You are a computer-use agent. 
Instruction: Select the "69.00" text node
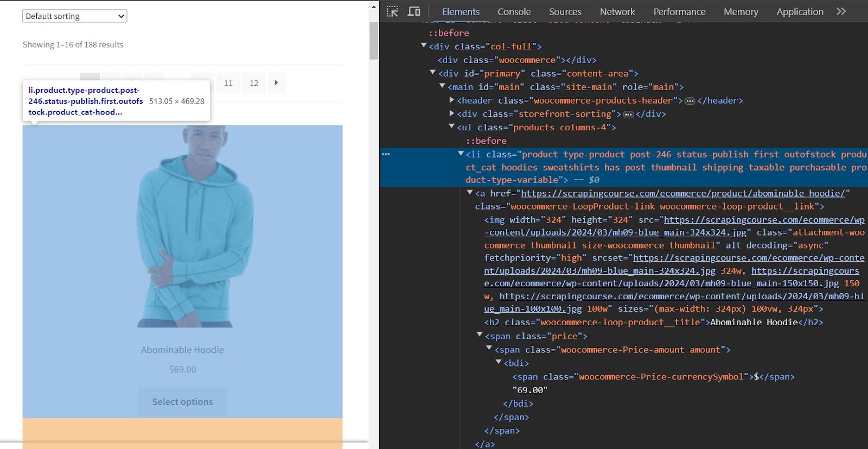[530, 390]
